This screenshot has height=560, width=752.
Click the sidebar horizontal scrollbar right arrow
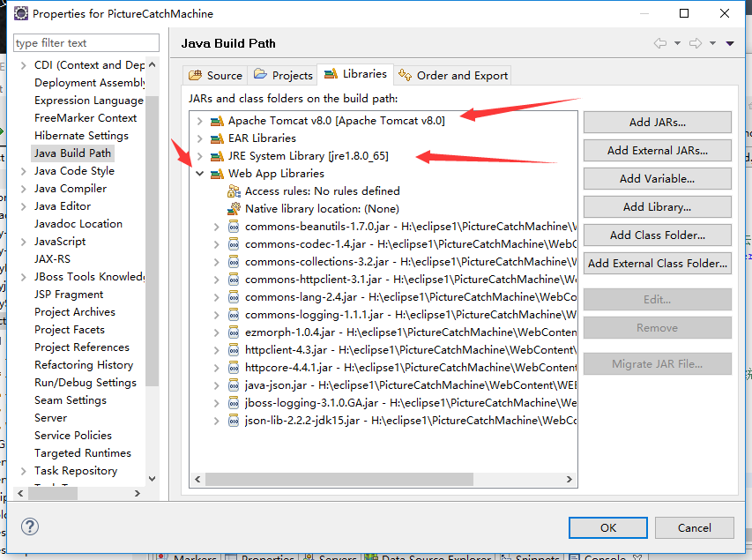pyautogui.click(x=138, y=493)
